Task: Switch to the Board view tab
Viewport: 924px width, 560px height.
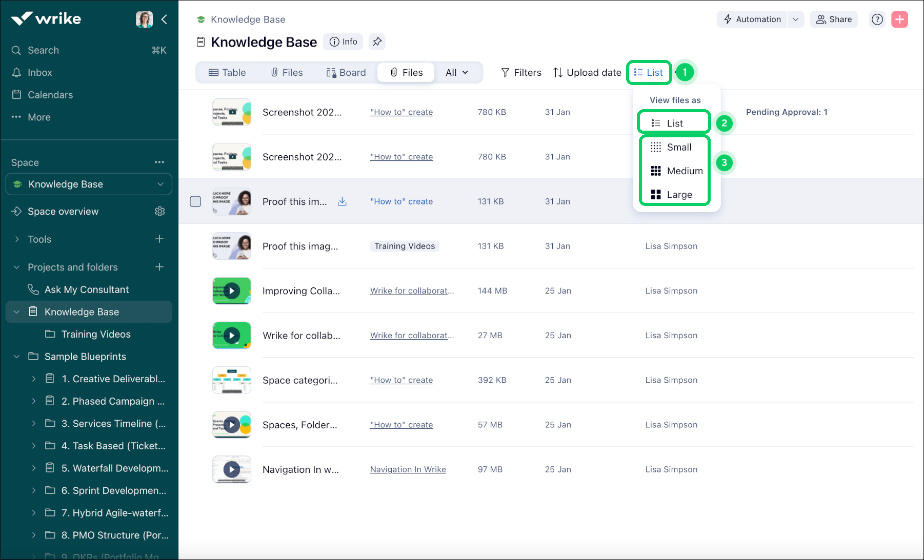Action: 346,72
